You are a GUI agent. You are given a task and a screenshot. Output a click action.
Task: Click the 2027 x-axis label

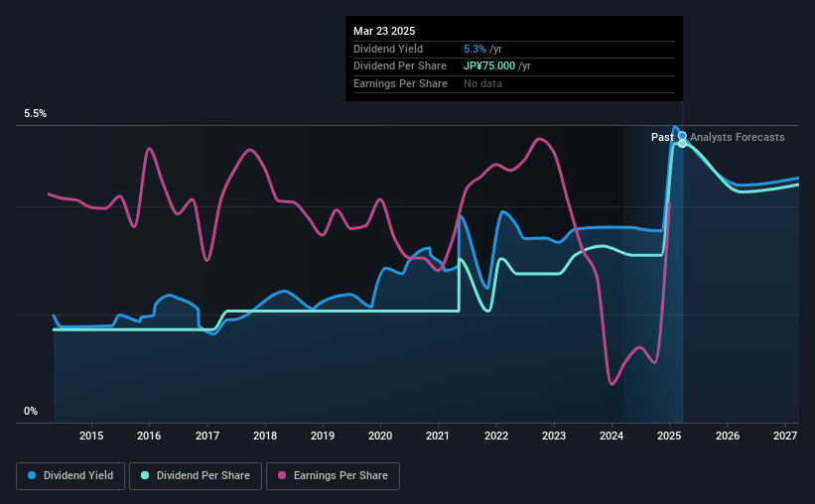point(785,436)
